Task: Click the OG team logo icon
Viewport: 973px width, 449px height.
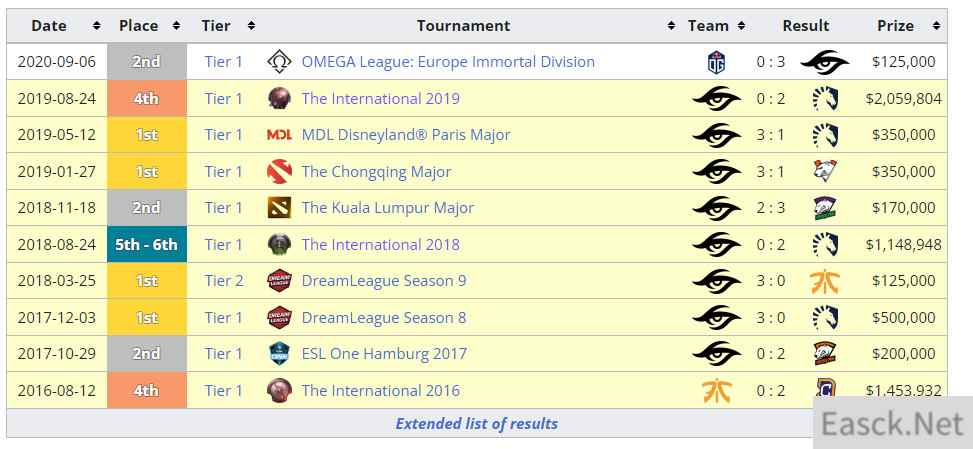Action: (x=716, y=62)
